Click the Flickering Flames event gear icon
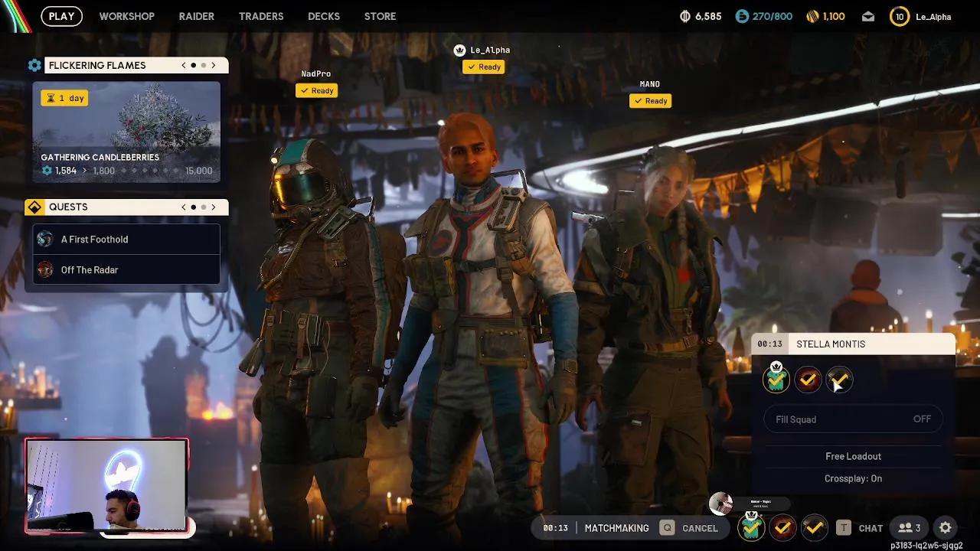 pyautogui.click(x=34, y=66)
